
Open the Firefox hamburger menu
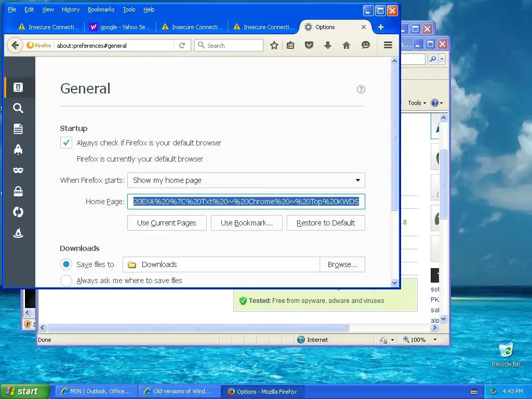388,45
